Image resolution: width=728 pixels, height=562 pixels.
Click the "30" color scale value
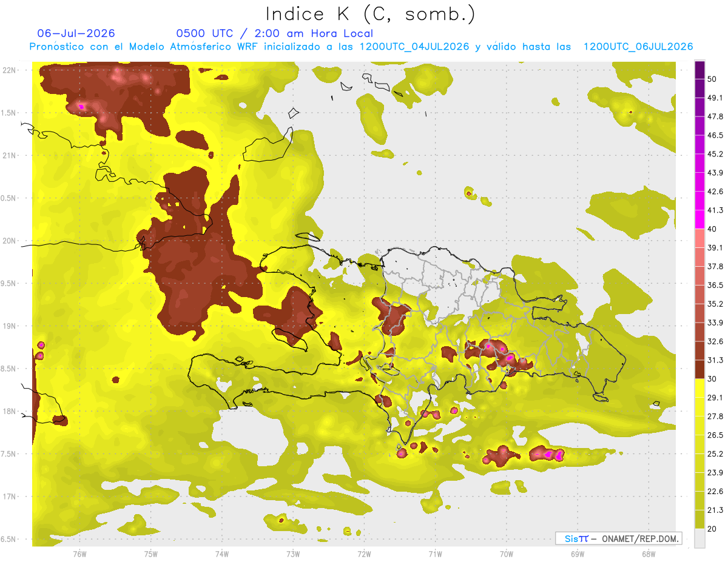(x=713, y=379)
